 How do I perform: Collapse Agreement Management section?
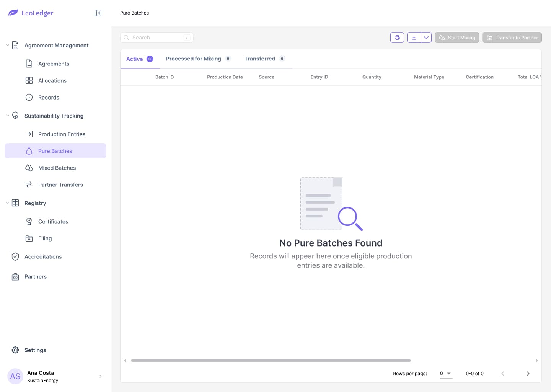(x=8, y=45)
